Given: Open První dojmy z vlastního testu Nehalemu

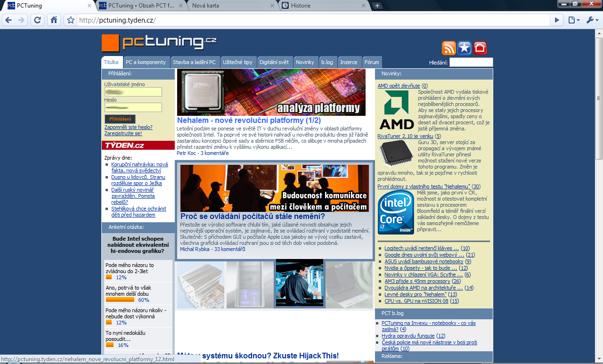Looking at the screenshot, I should click(x=424, y=186).
